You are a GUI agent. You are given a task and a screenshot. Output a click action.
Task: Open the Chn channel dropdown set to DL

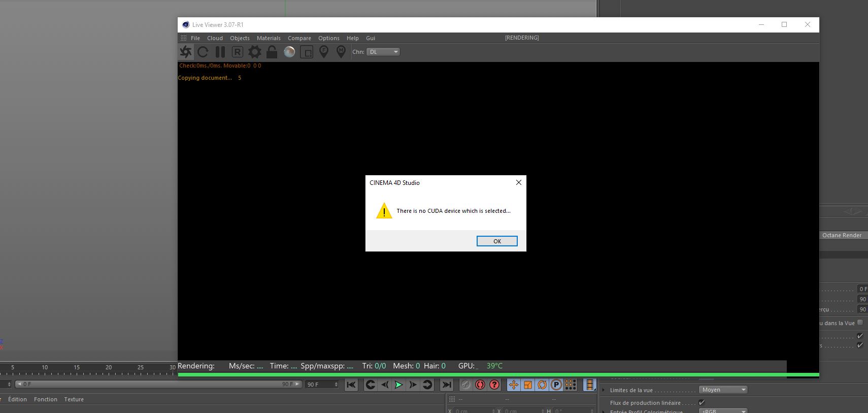pyautogui.click(x=383, y=52)
